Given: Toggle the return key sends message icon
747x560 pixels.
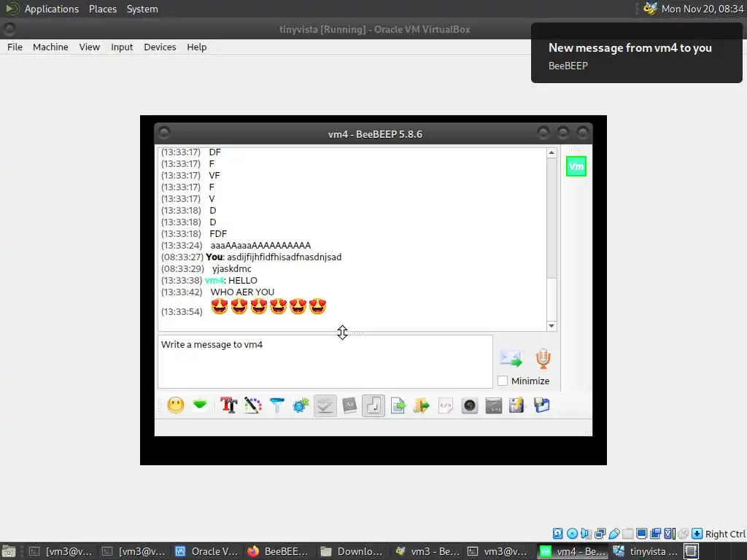Looking at the screenshot, I should (x=373, y=405).
